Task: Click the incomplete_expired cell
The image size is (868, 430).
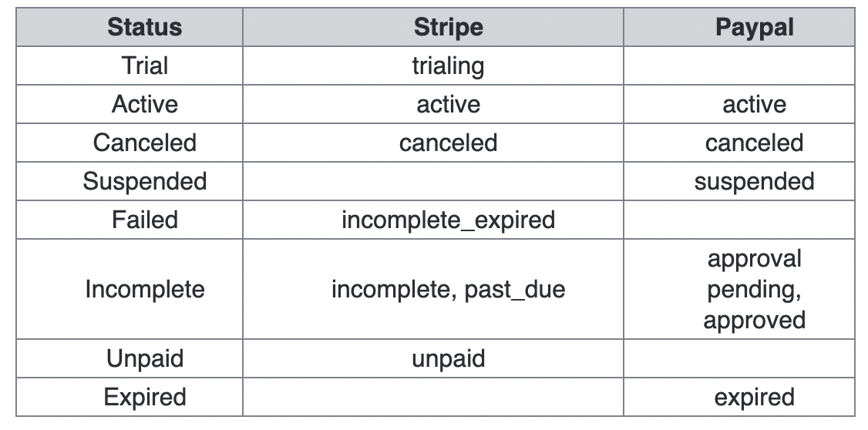Action: [x=448, y=220]
